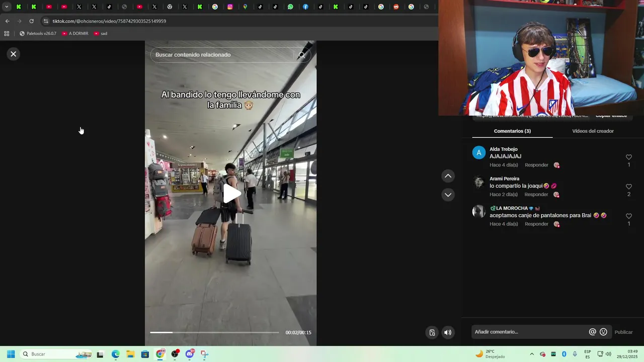
Task: Click the Publicar button
Action: click(x=624, y=332)
